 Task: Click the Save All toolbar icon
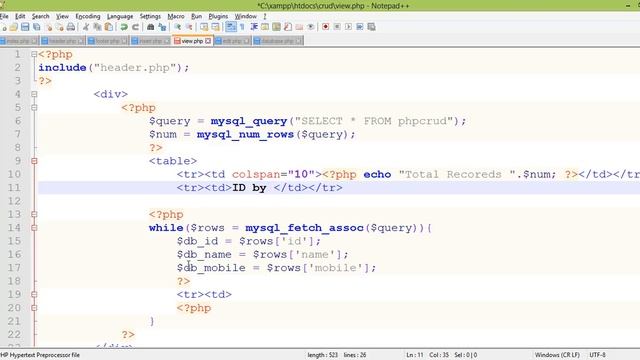point(37,27)
